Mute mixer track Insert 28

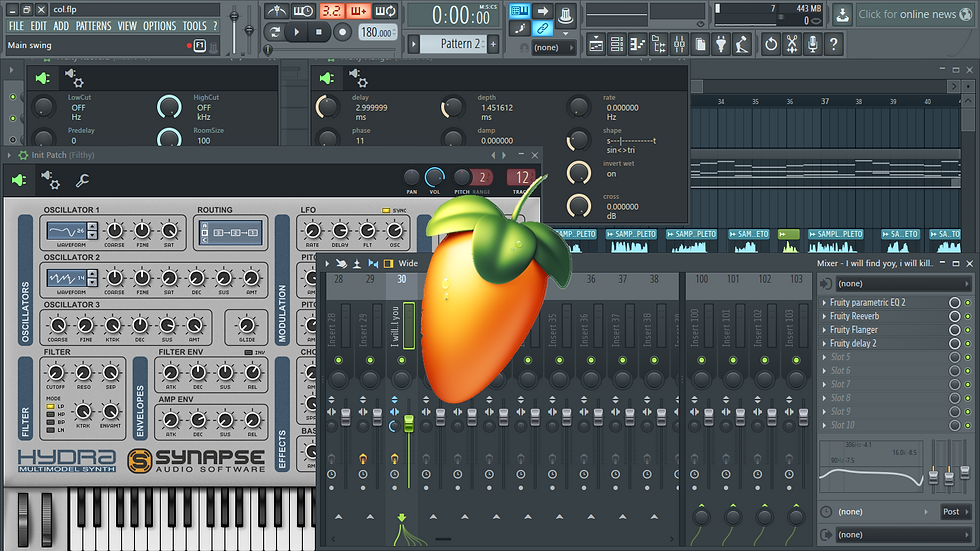coord(339,360)
